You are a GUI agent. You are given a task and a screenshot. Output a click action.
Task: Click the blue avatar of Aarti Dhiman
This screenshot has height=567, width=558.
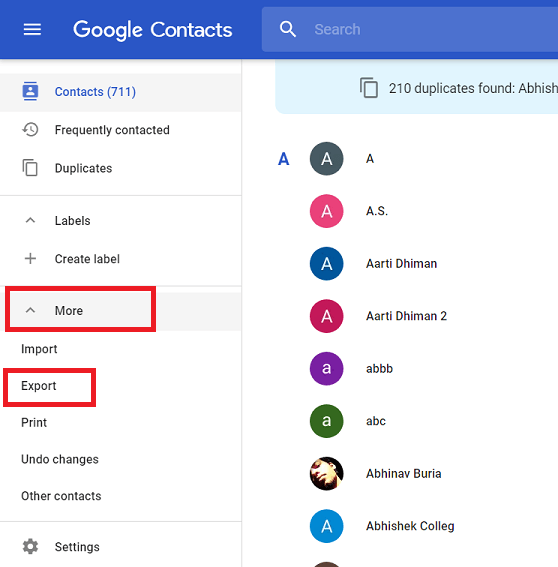click(327, 264)
